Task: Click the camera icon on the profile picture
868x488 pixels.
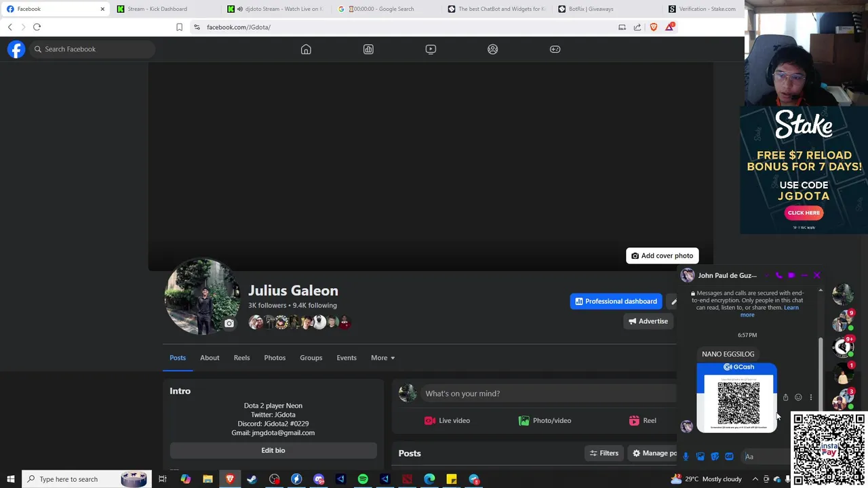Action: coord(229,324)
